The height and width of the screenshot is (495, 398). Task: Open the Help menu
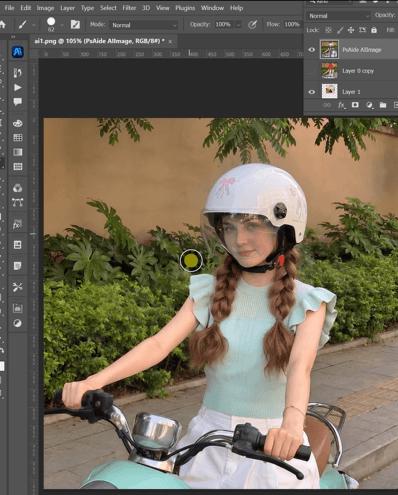tap(236, 8)
